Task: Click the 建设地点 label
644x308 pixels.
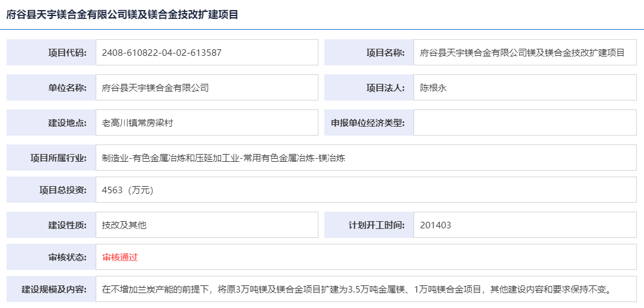Action: point(67,122)
